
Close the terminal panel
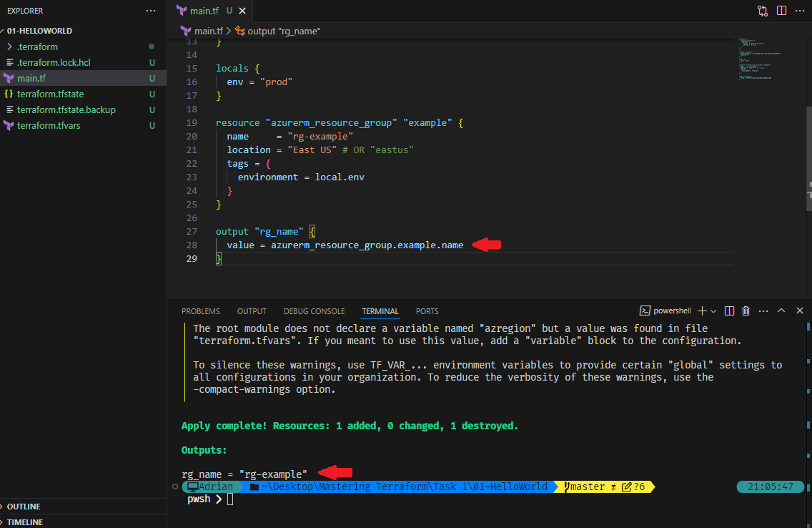click(800, 311)
